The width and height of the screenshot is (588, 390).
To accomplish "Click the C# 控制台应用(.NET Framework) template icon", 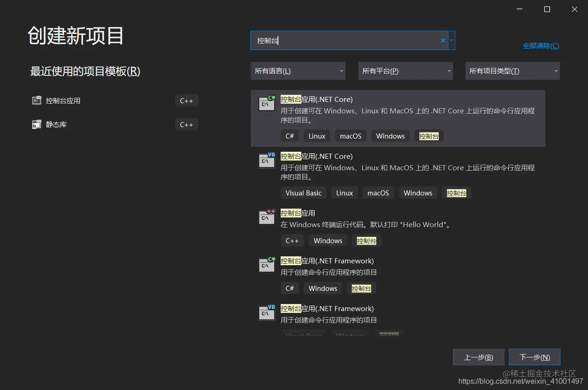I will point(266,265).
